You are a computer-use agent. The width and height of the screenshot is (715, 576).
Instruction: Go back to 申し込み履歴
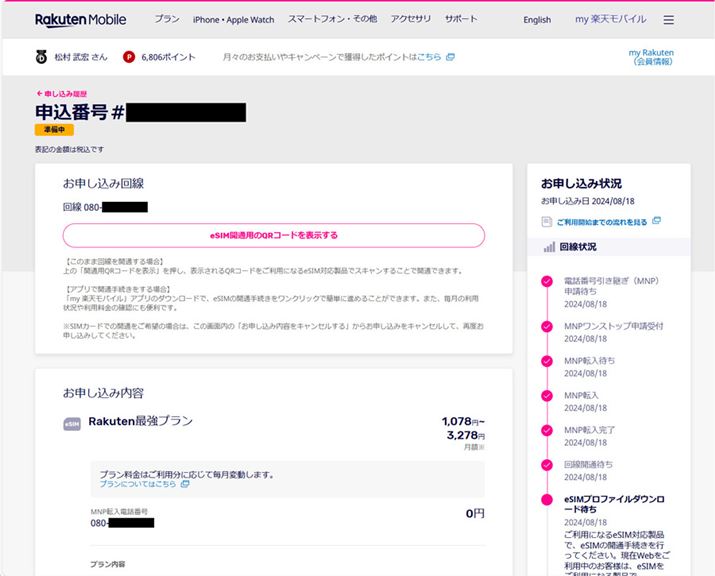(x=62, y=93)
